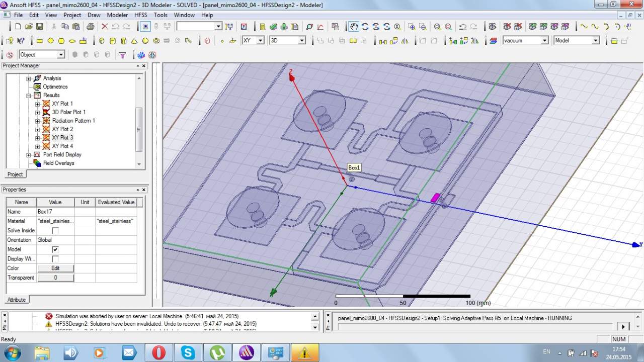Open a project with the folder icon
644x362 pixels.
[30, 27]
